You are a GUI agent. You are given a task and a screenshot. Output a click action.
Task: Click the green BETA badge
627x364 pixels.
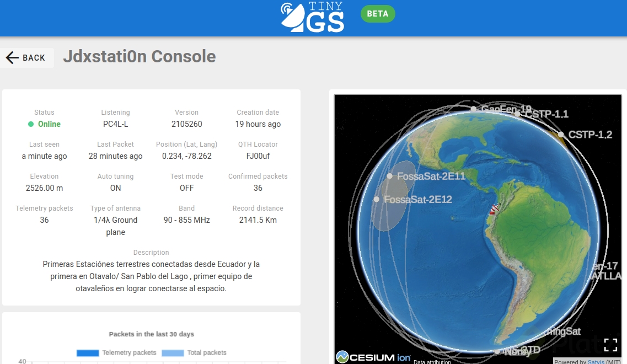pos(378,14)
